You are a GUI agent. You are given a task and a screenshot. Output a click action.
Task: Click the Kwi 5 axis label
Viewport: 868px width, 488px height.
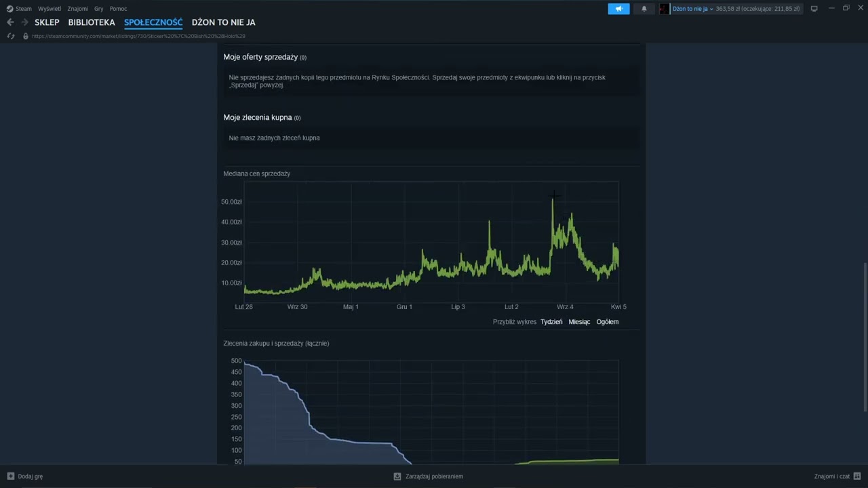click(x=618, y=306)
